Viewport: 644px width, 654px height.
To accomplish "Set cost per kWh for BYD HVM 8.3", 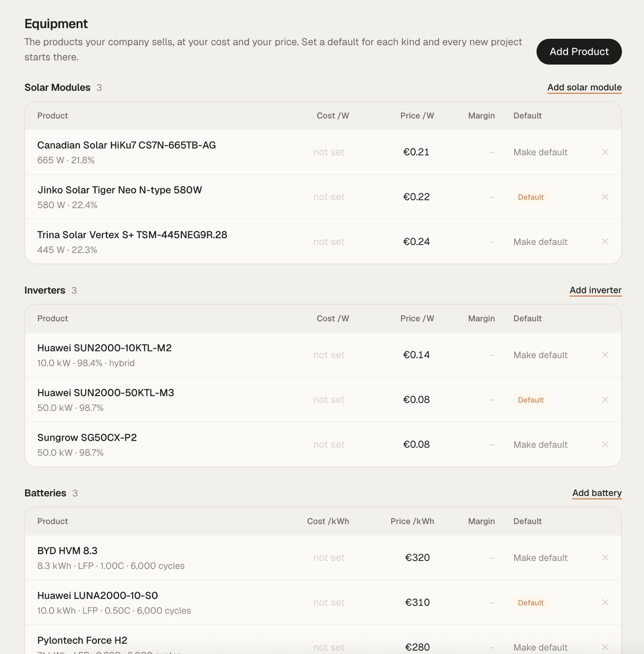I will click(x=329, y=558).
